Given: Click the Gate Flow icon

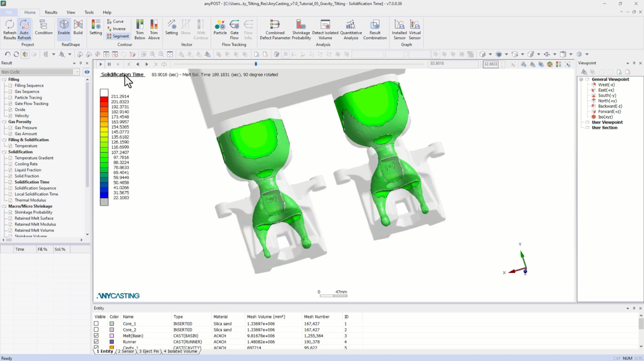Looking at the screenshot, I should click(x=234, y=30).
